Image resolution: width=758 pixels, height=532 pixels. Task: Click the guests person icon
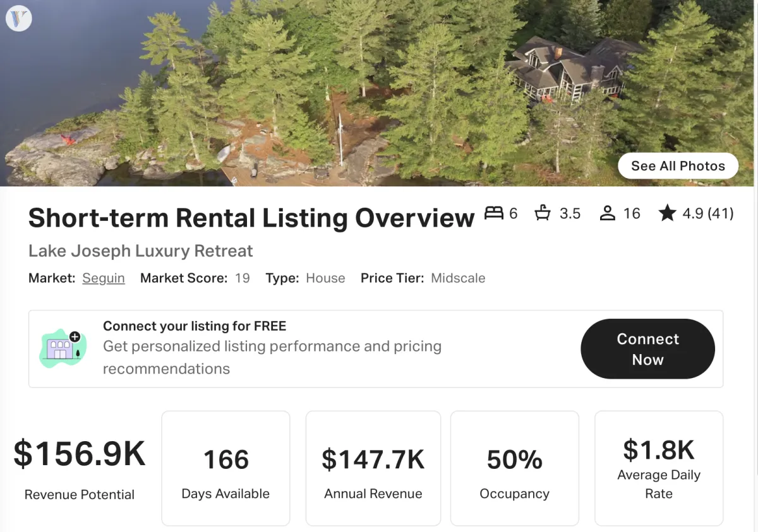(607, 213)
